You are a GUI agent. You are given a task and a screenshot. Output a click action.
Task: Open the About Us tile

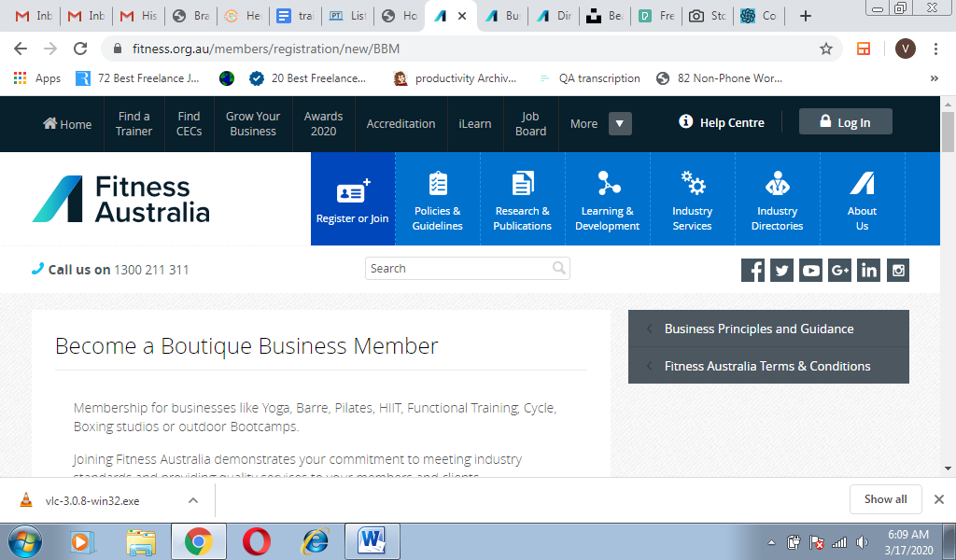[x=862, y=199]
